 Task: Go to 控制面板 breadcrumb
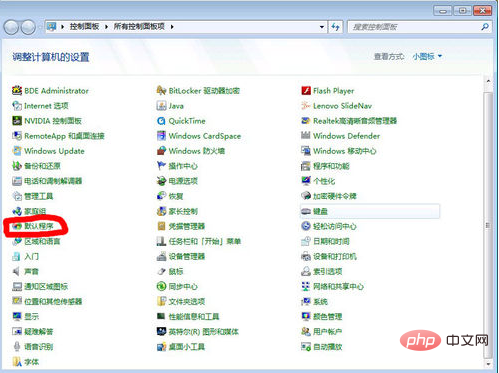click(84, 27)
